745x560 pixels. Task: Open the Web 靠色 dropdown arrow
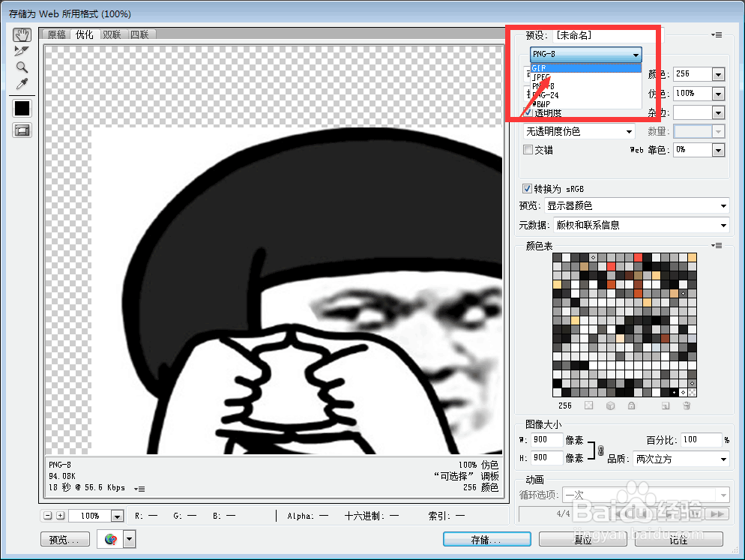click(x=718, y=150)
